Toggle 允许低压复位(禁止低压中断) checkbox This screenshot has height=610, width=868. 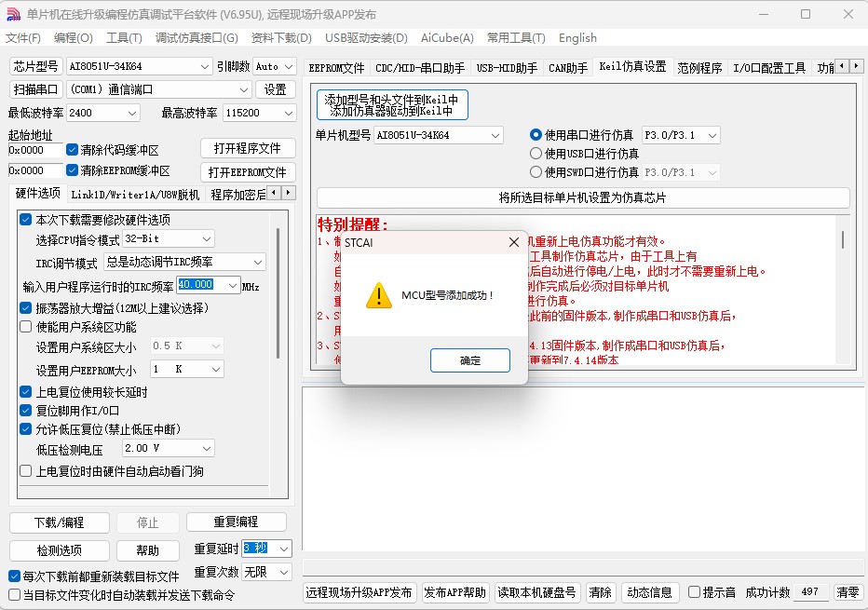click(x=25, y=429)
